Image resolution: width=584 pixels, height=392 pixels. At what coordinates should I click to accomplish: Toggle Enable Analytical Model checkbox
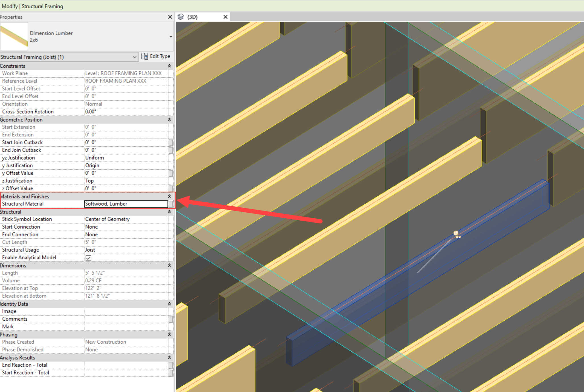click(88, 258)
